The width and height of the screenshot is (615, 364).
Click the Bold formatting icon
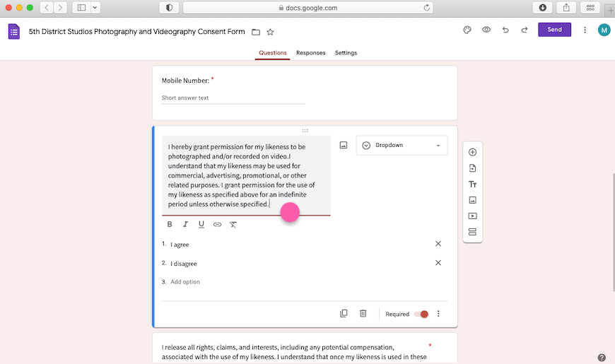170,224
